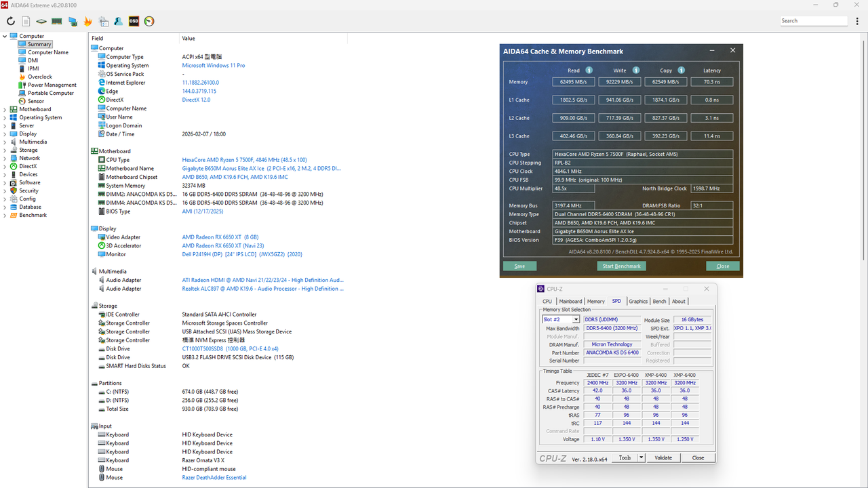Screen dimensions: 868x488
Task: Click the System Memory 32374 MB value
Action: click(194, 186)
